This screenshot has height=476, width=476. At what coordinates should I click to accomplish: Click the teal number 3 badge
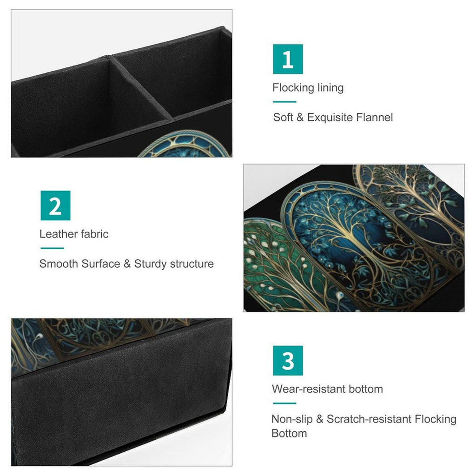pyautogui.click(x=288, y=361)
